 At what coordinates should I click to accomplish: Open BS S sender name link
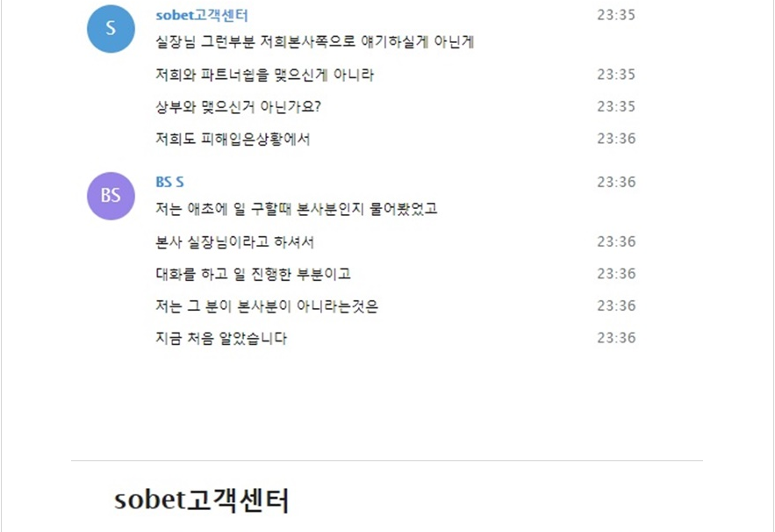tap(169, 182)
